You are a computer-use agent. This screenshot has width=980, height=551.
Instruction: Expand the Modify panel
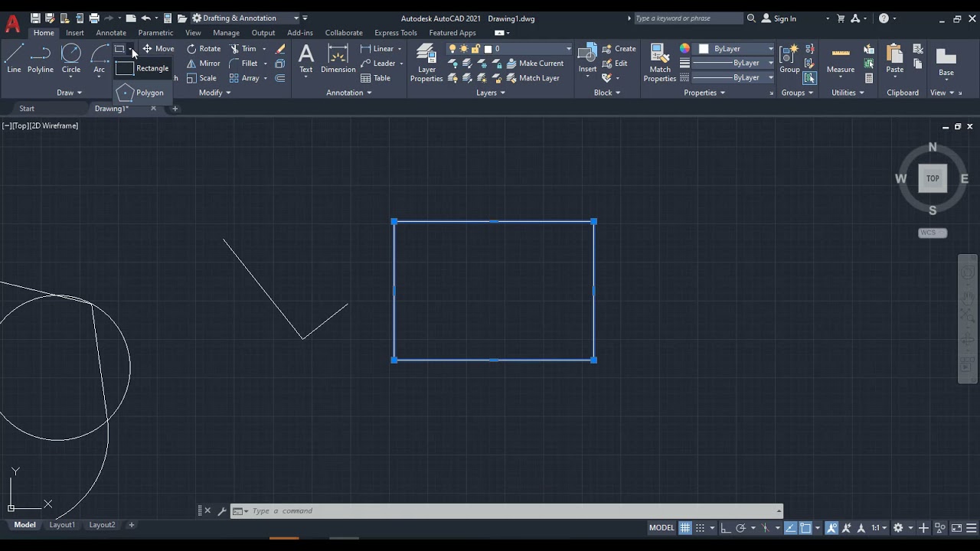coord(215,93)
